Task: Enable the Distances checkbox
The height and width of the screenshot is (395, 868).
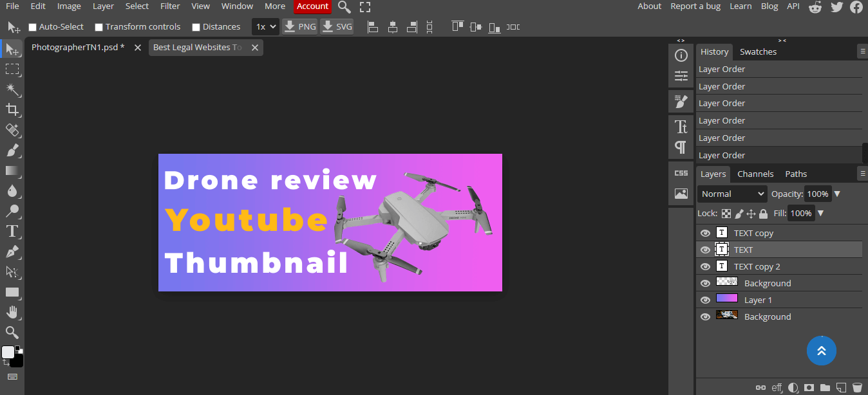Action: pyautogui.click(x=196, y=27)
